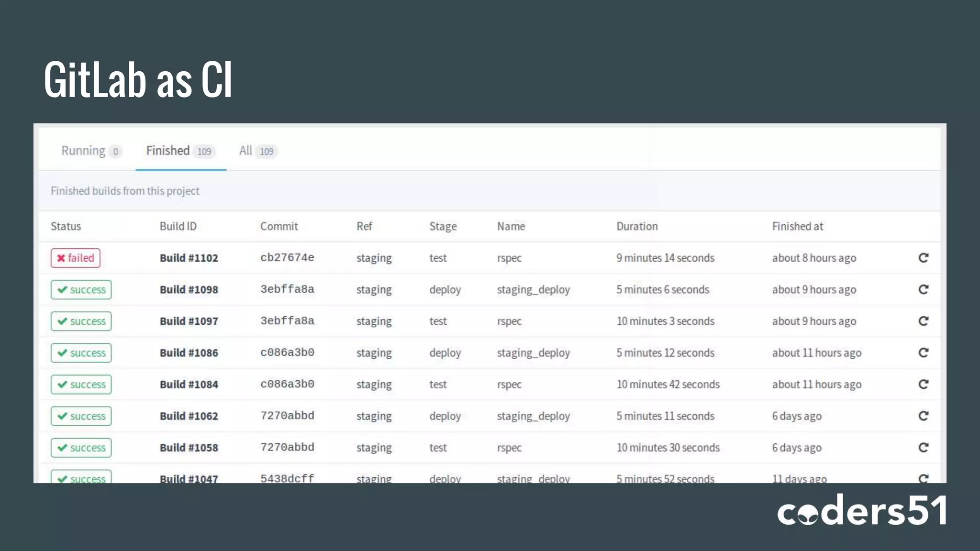Retry Build #1062 using refresh icon

click(923, 416)
